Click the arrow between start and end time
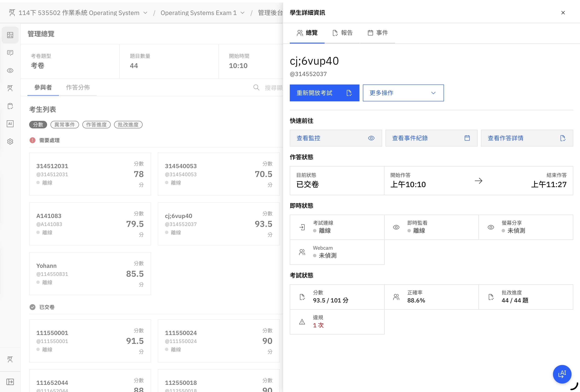 pos(478,181)
